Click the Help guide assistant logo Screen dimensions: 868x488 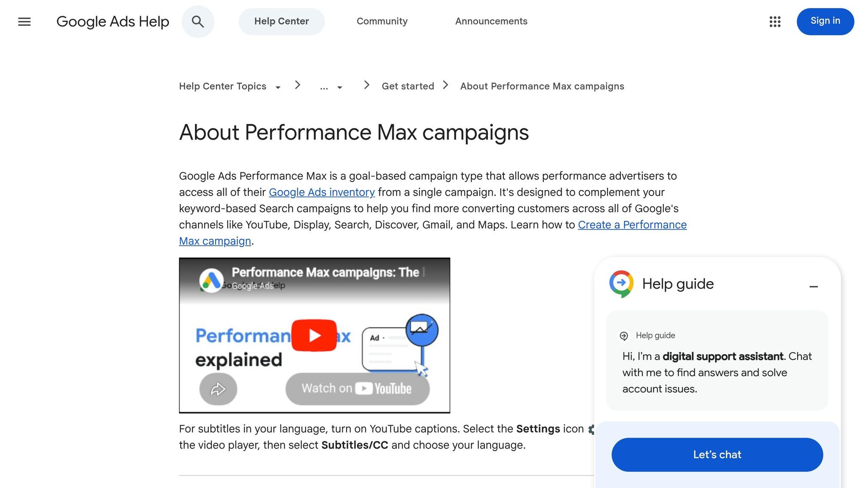(x=621, y=284)
